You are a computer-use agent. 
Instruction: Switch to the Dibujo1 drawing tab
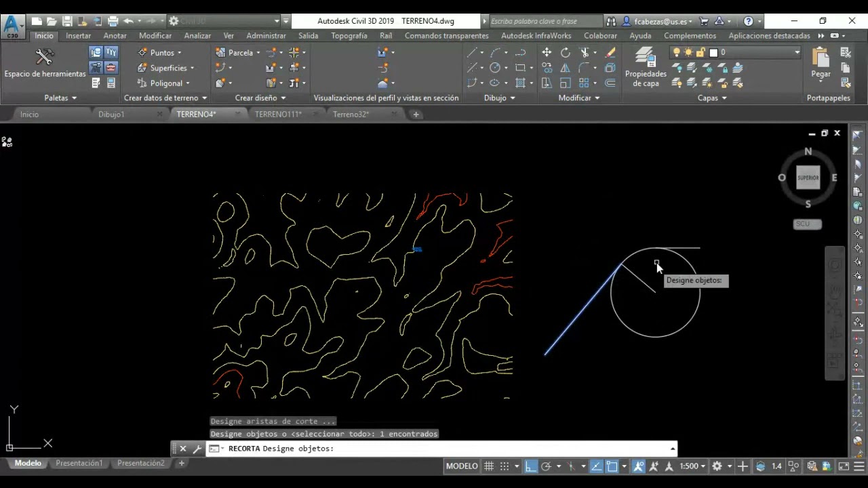pos(111,115)
